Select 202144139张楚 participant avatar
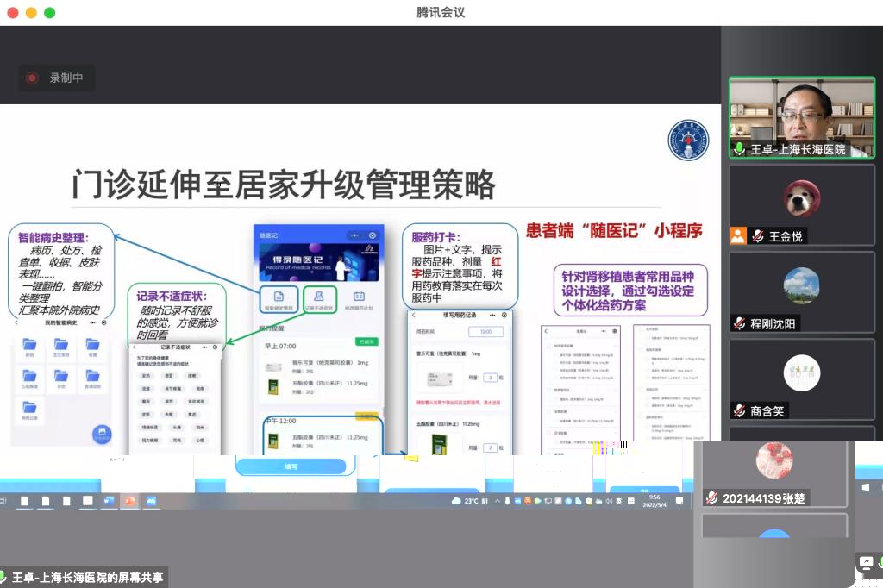The width and height of the screenshot is (883, 588). 774,460
